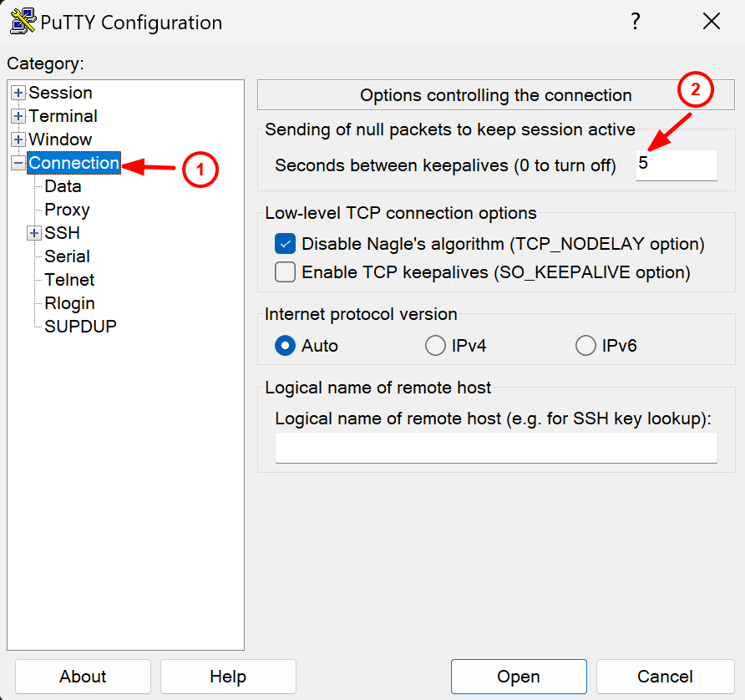Image resolution: width=745 pixels, height=700 pixels.
Task: Expand the Window category
Action: pyautogui.click(x=17, y=139)
